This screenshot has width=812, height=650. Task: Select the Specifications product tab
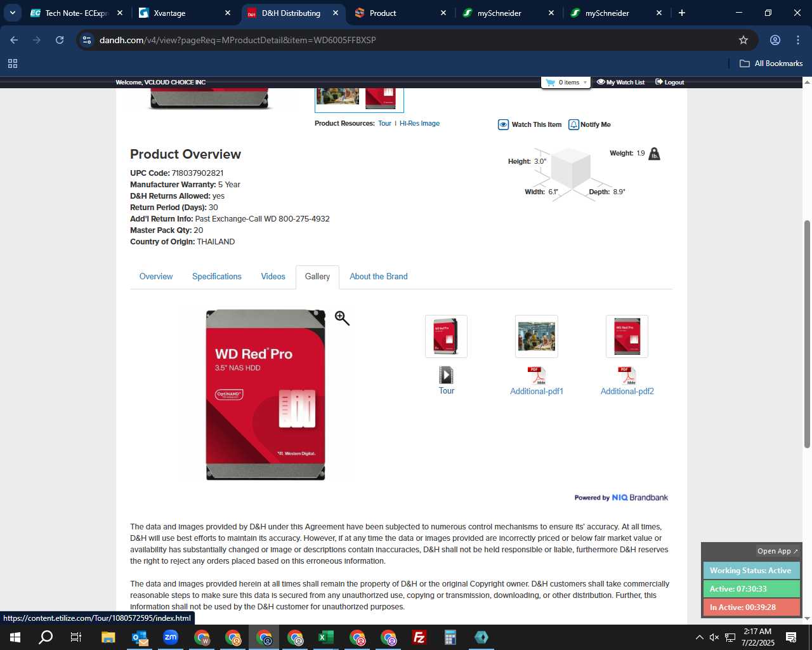217,277
